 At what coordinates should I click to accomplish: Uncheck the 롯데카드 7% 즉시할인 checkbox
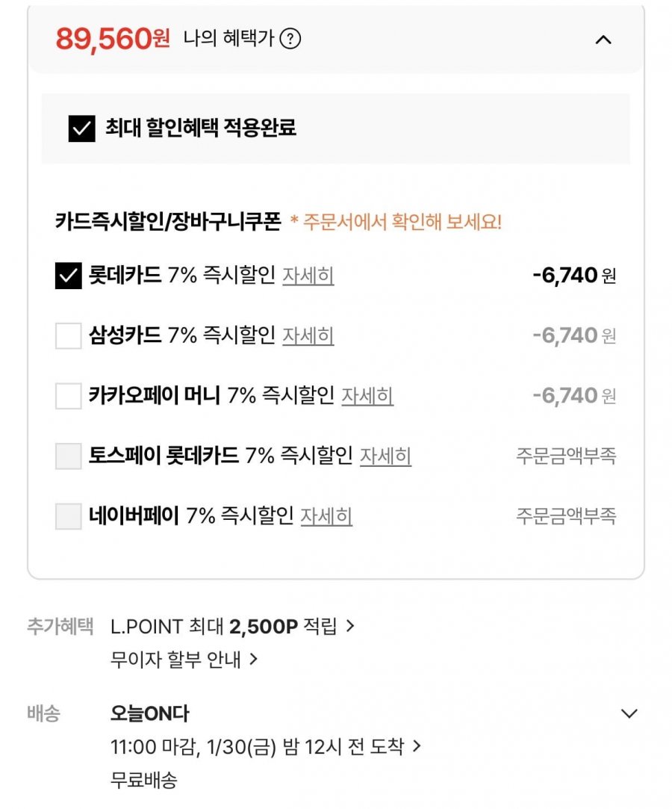coord(69,276)
